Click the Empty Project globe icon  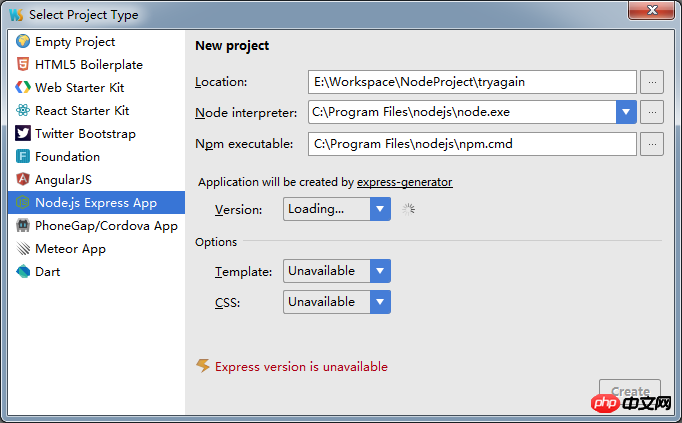(23, 42)
